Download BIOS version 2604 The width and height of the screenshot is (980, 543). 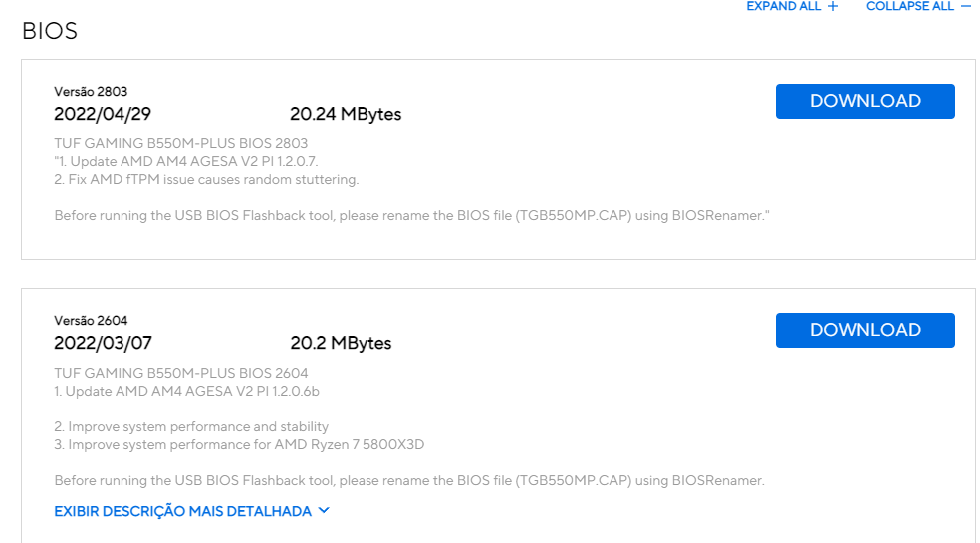pyautogui.click(x=865, y=330)
